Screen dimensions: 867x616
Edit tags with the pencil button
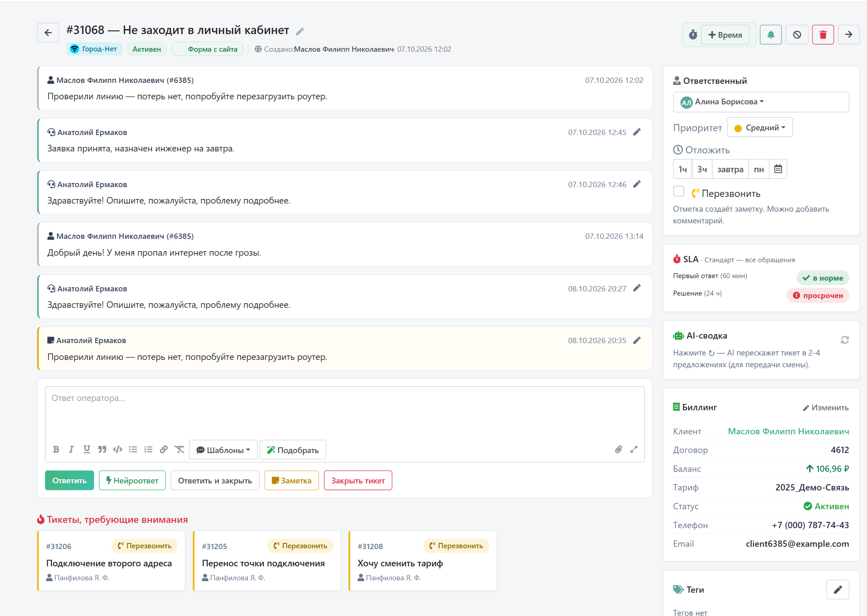pyautogui.click(x=837, y=589)
